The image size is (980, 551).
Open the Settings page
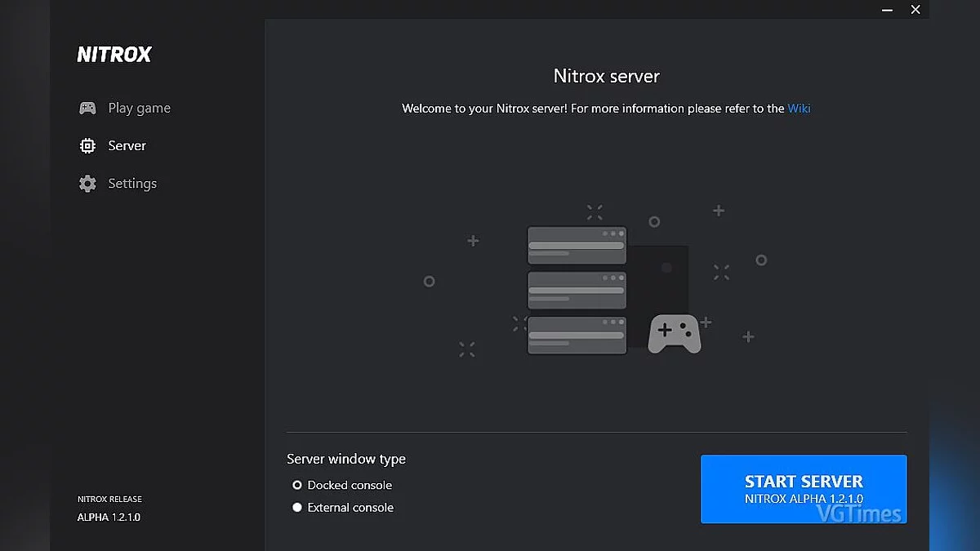click(x=132, y=184)
